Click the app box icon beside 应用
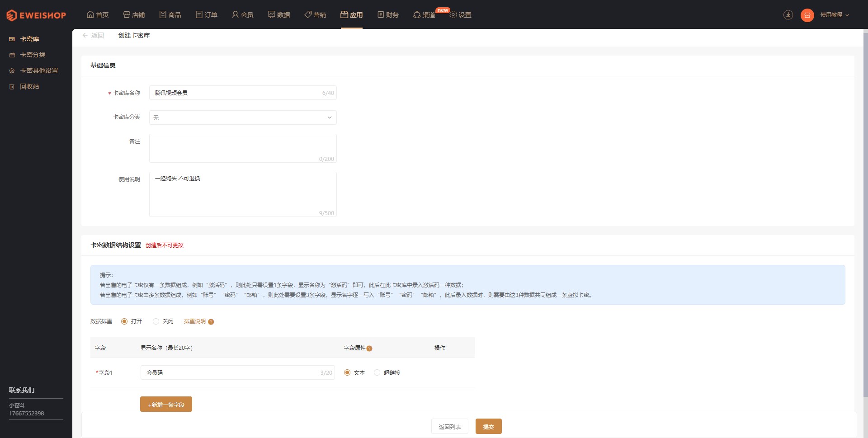Image resolution: width=868 pixels, height=438 pixels. coord(344,14)
